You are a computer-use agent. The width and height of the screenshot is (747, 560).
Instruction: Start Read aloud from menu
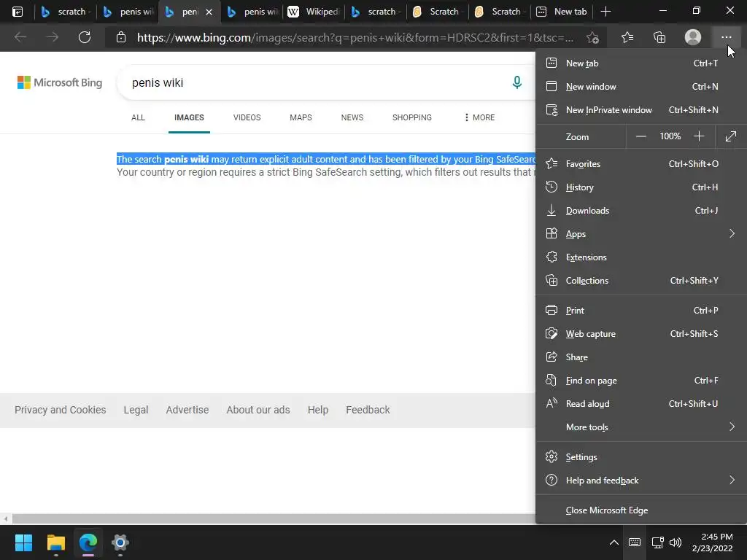(x=640, y=404)
